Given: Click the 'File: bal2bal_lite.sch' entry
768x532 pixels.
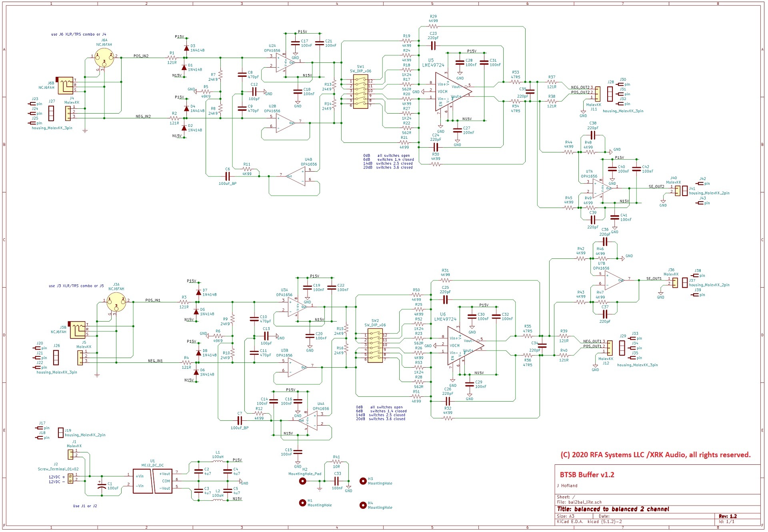Looking at the screenshot, I should click(x=579, y=502).
